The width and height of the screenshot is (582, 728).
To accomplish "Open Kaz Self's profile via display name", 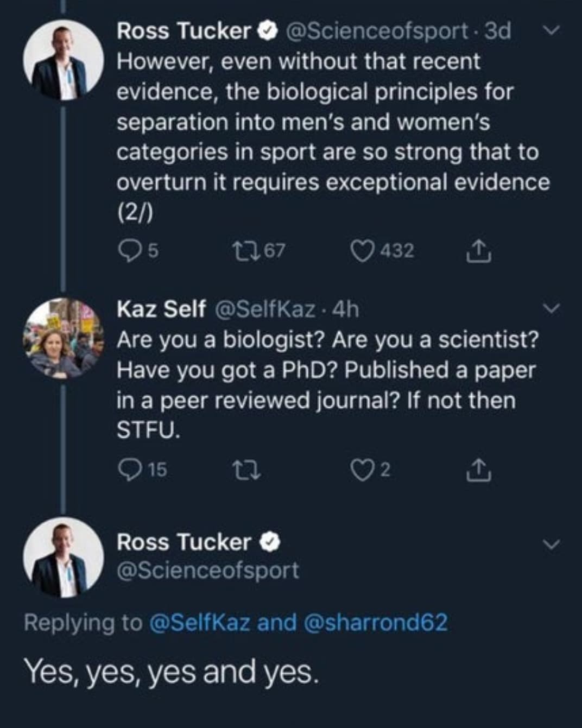I will 161,309.
